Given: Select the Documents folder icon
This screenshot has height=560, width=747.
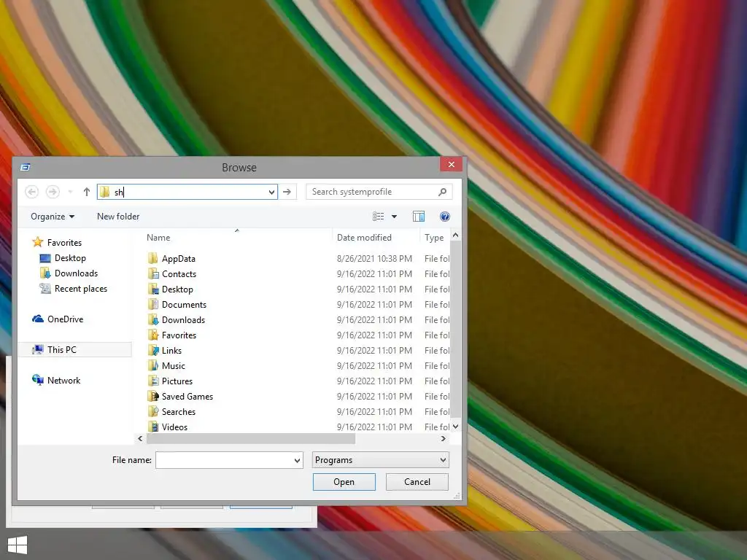Looking at the screenshot, I should (x=153, y=304).
